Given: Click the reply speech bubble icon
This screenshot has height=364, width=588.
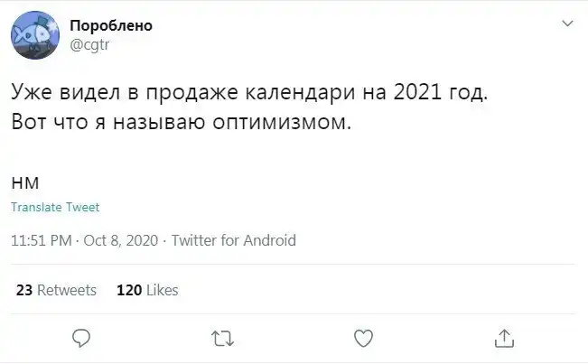Looking at the screenshot, I should (80, 339).
